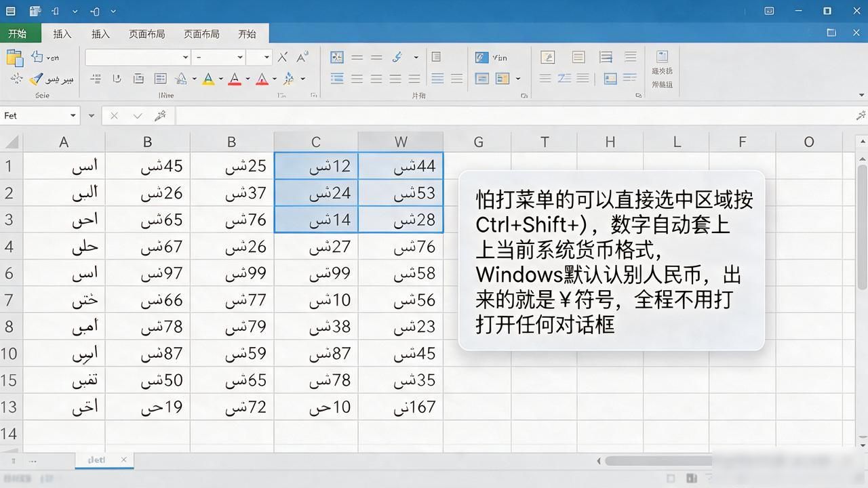The height and width of the screenshot is (488, 868).
Task: Open the hamburger menu in the title bar
Action: [x=10, y=11]
